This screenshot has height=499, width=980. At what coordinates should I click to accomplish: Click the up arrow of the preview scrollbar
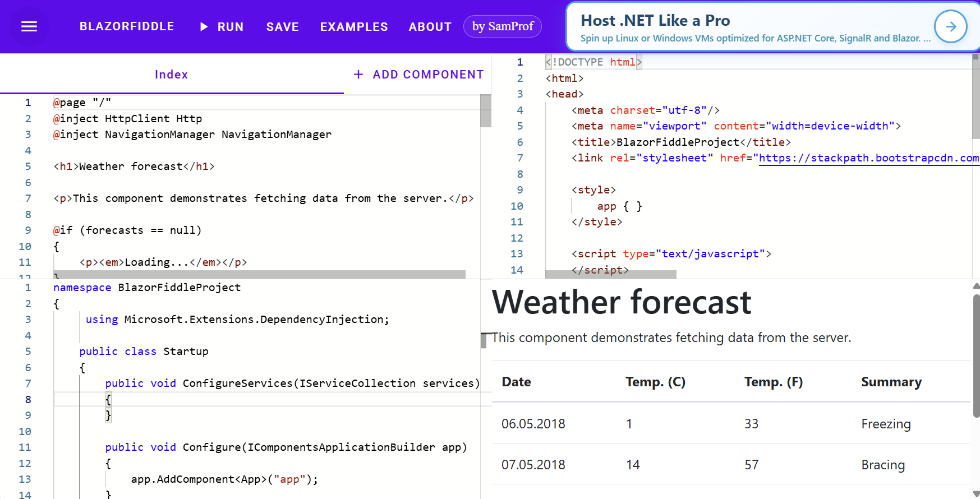[976, 286]
